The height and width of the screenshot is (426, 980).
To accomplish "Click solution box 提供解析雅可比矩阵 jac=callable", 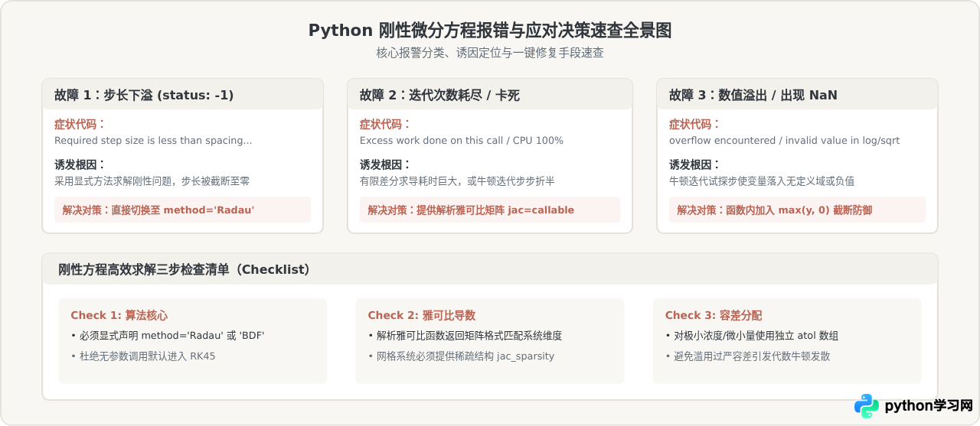I will (490, 210).
